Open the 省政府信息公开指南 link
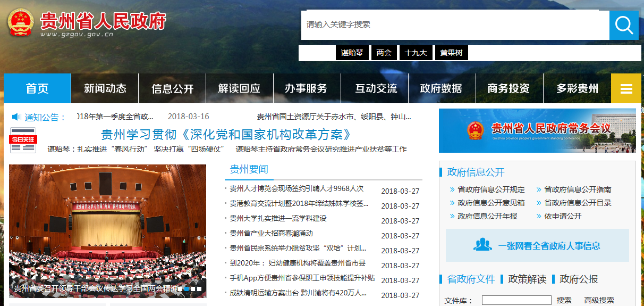The width and height of the screenshot is (644, 306). tap(578, 189)
